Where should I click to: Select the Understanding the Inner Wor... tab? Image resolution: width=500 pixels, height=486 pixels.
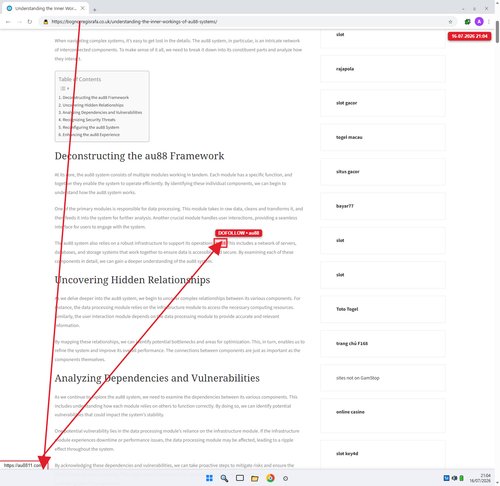(x=46, y=8)
